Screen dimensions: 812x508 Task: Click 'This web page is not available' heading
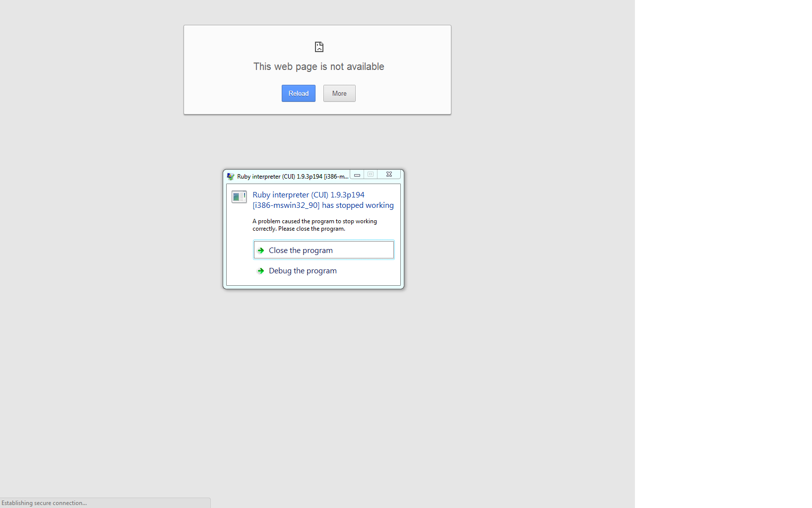(x=318, y=66)
